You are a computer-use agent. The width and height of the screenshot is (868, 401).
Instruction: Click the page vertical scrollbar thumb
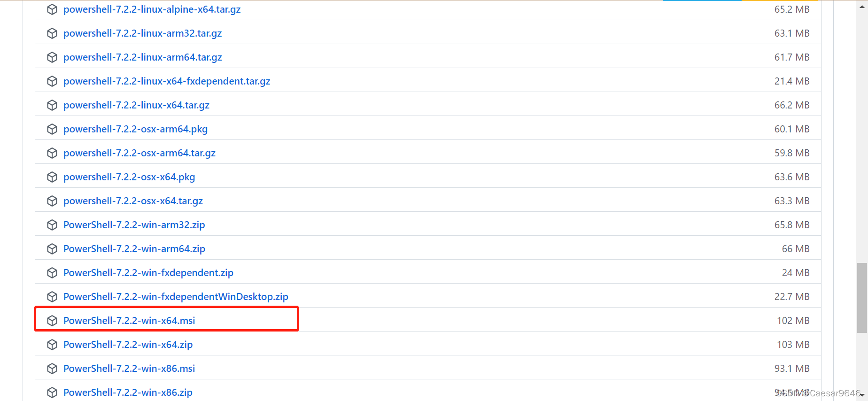(862, 298)
